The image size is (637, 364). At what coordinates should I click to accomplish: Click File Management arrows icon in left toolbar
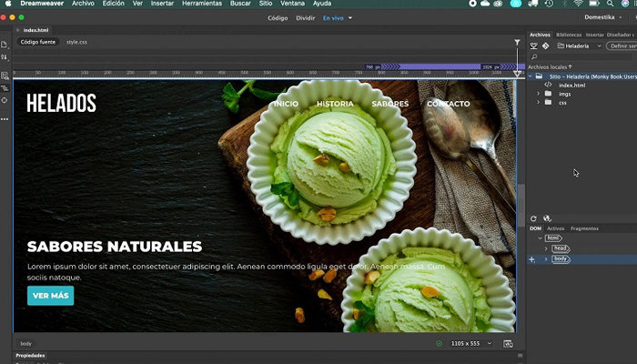pyautogui.click(x=5, y=57)
